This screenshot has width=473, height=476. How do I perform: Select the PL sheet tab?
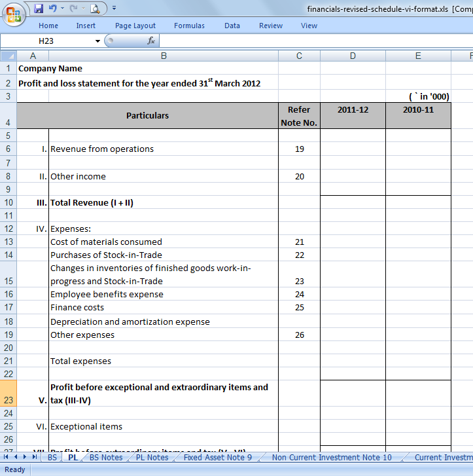pyautogui.click(x=73, y=458)
